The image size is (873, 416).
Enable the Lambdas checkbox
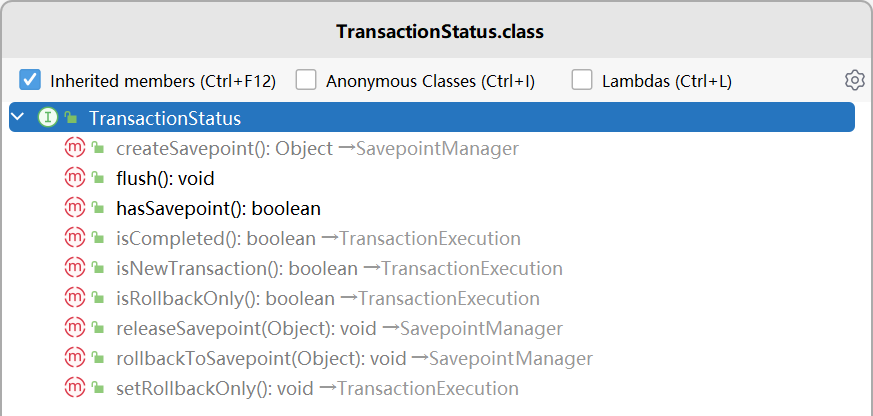[x=582, y=80]
